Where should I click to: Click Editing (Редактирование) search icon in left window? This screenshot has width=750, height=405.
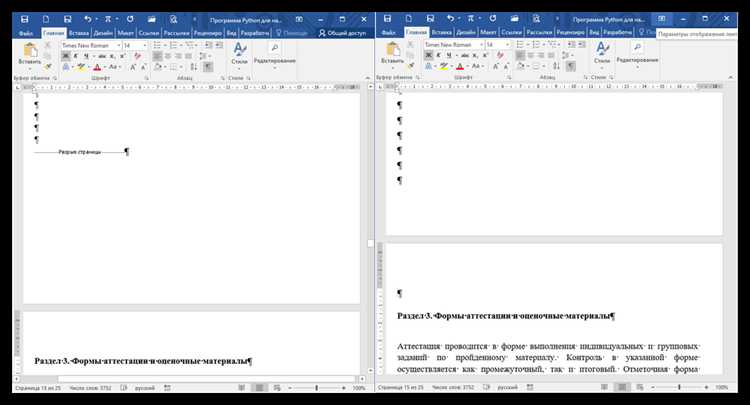click(x=274, y=48)
